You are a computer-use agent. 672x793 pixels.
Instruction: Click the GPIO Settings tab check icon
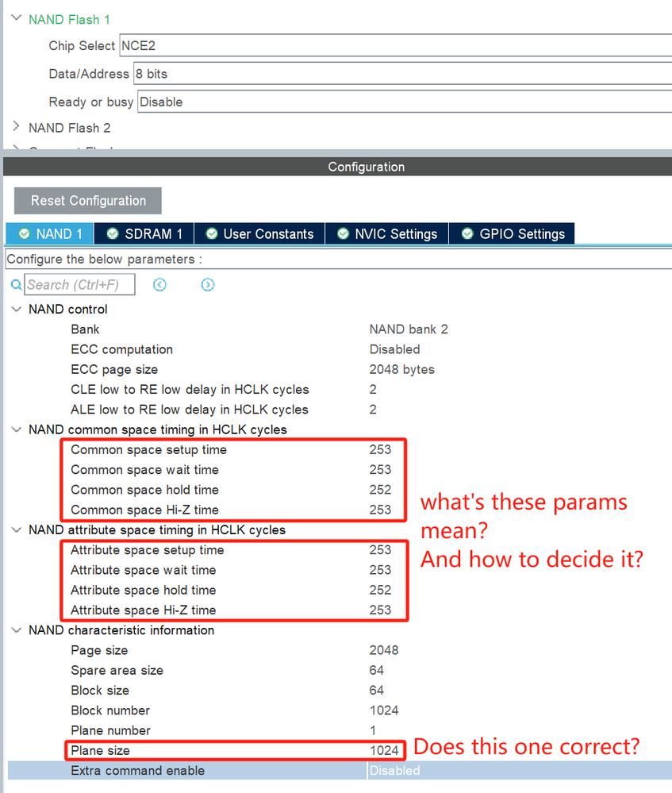pyautogui.click(x=467, y=233)
